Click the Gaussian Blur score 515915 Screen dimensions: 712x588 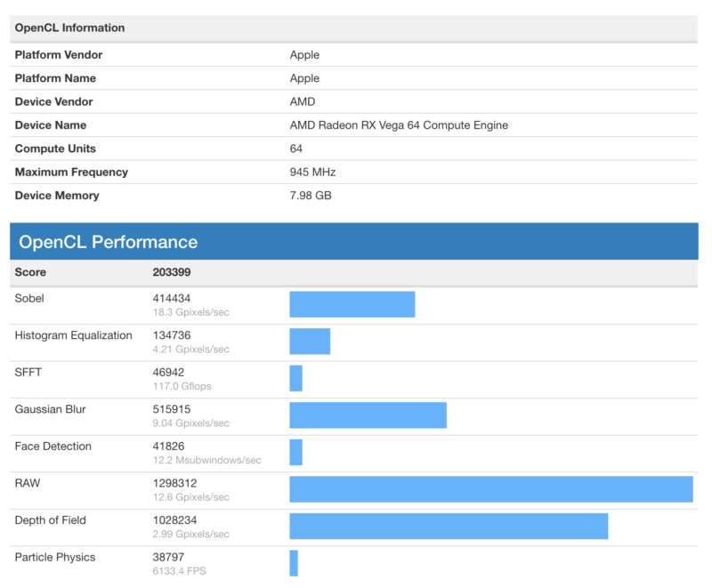coord(172,409)
